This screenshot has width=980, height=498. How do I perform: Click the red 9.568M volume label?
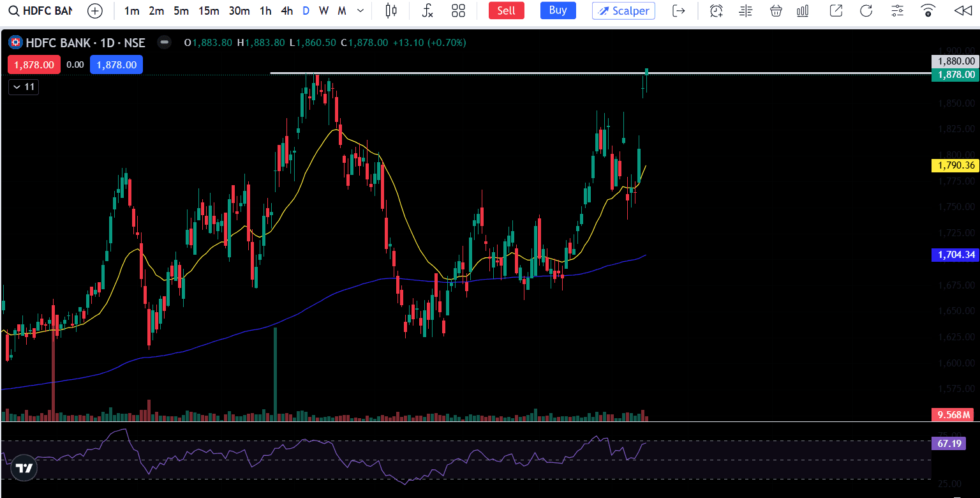tap(953, 415)
